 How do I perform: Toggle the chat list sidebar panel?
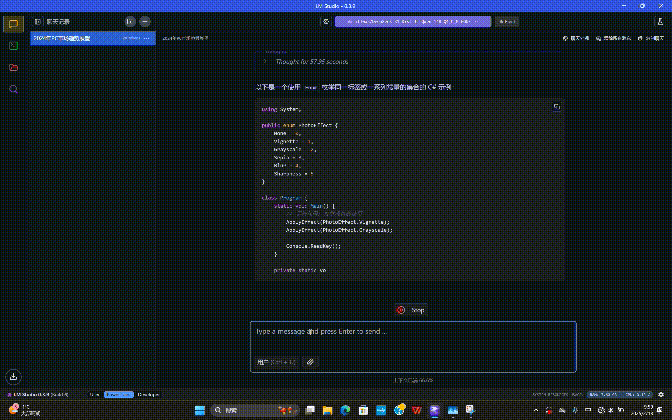38,21
